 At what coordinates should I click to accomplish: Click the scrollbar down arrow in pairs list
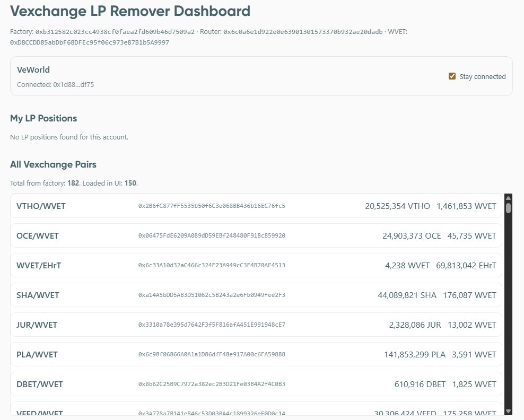coord(508,410)
